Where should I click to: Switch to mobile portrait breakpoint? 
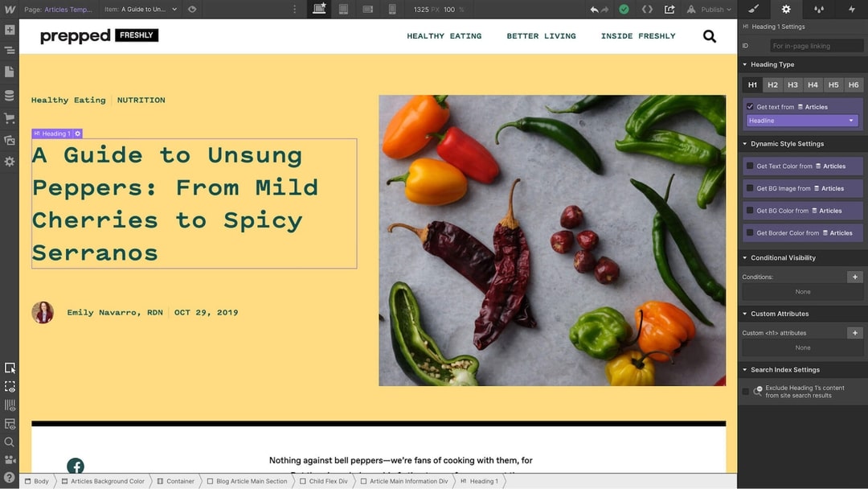tap(392, 10)
